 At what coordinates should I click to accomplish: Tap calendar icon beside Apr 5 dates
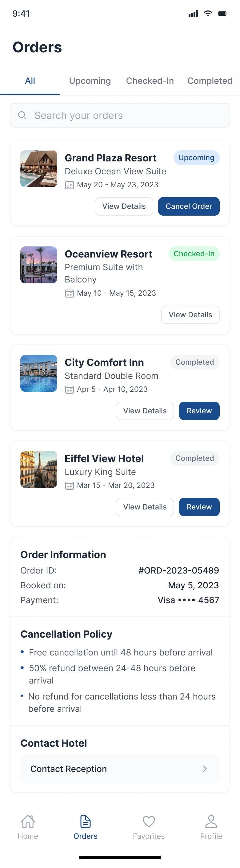[x=69, y=390]
